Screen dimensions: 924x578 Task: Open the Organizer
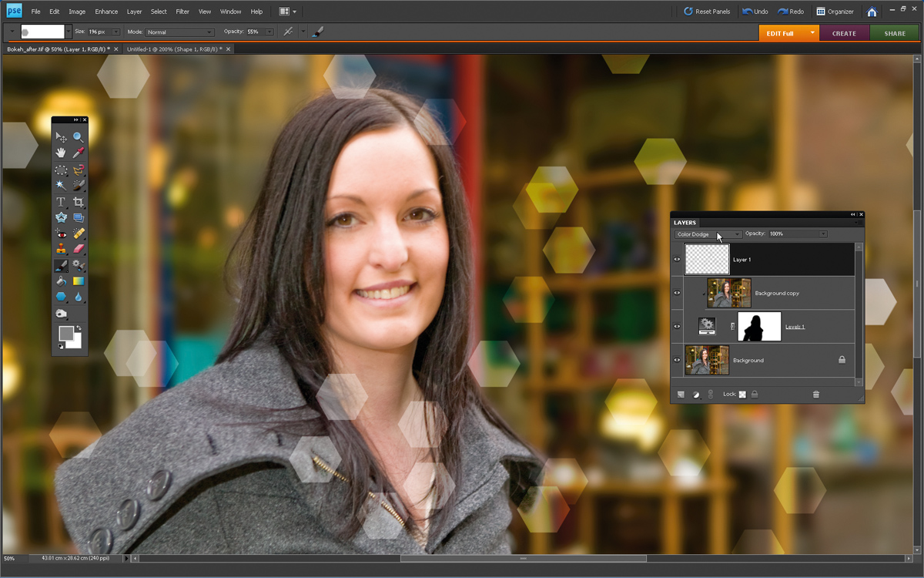[835, 12]
